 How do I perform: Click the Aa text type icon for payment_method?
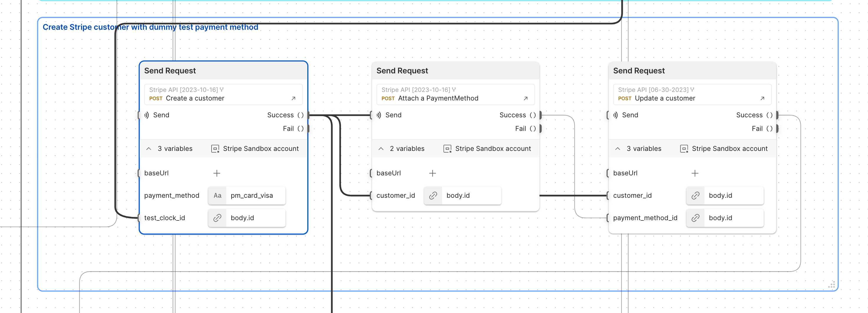tap(217, 195)
